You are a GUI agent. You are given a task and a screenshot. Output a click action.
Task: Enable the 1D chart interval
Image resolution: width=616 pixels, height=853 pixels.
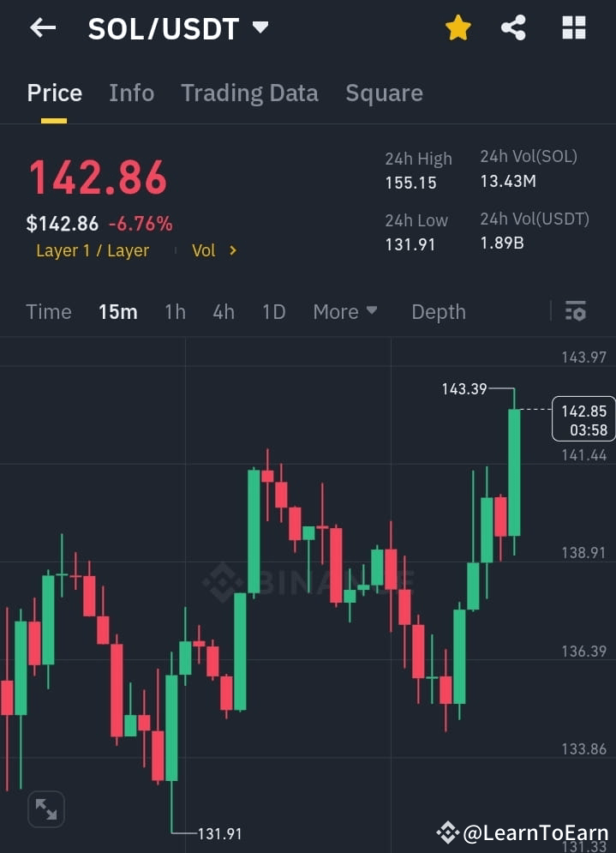coord(273,312)
